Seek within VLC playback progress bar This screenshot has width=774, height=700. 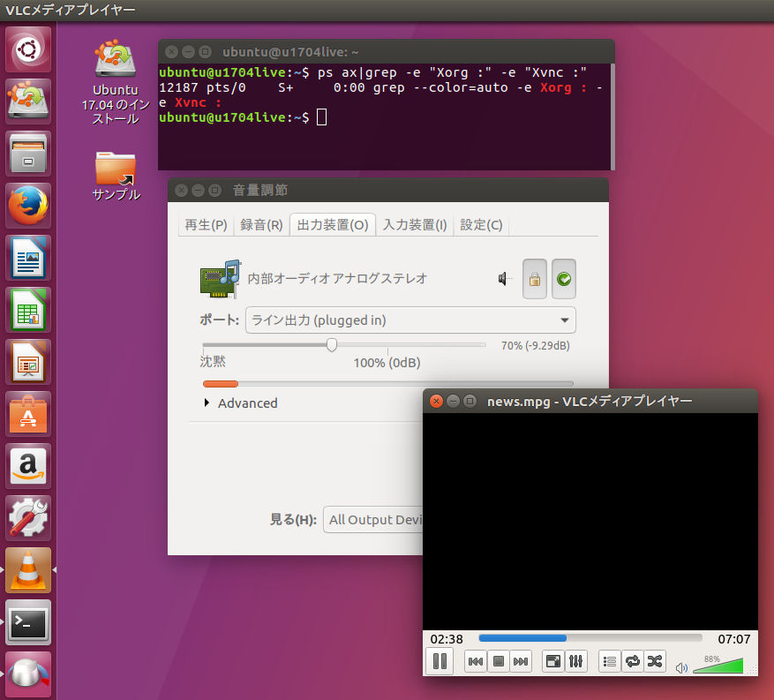[590, 638]
